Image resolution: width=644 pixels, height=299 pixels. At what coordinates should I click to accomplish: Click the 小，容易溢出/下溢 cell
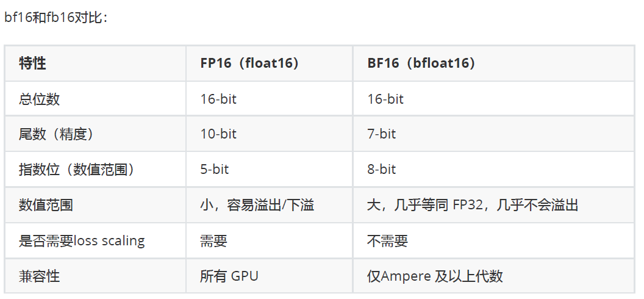270,205
